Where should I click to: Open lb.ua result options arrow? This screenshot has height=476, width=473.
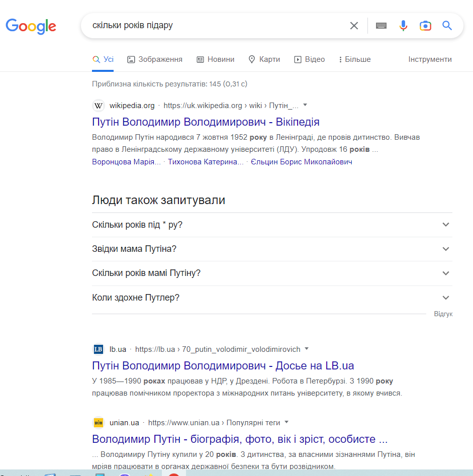307,348
